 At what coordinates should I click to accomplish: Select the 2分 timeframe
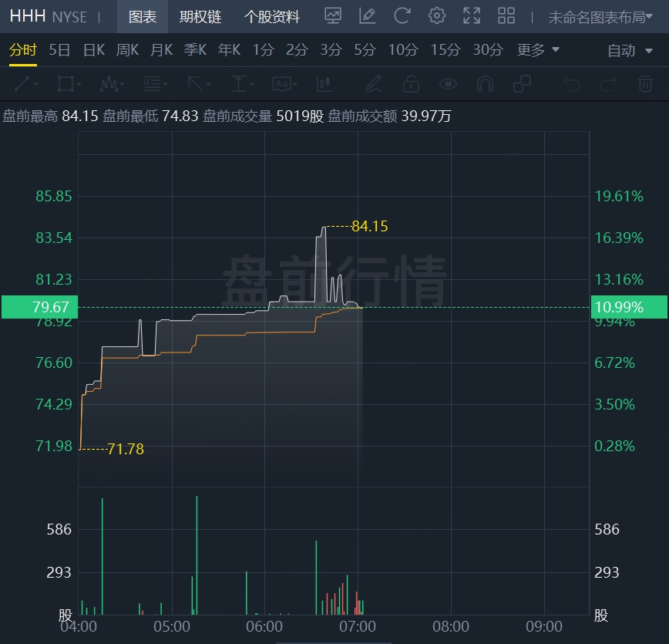297,50
